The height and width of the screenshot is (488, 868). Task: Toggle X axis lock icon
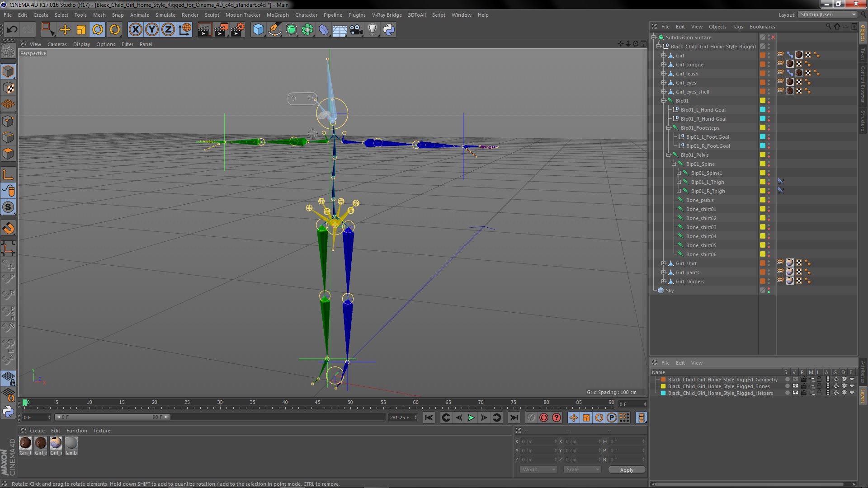point(135,30)
